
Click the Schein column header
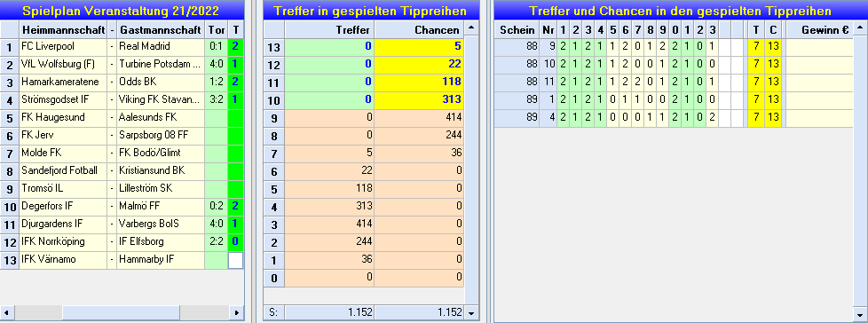point(517,30)
